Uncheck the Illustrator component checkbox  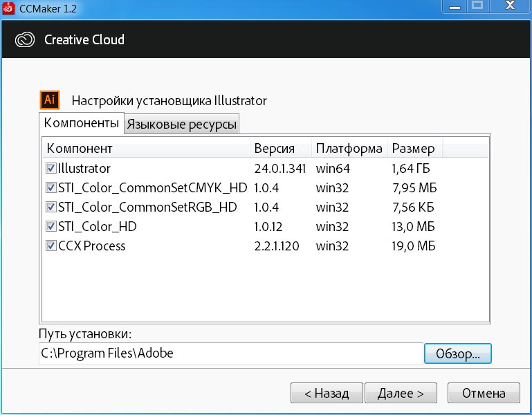[x=51, y=168]
